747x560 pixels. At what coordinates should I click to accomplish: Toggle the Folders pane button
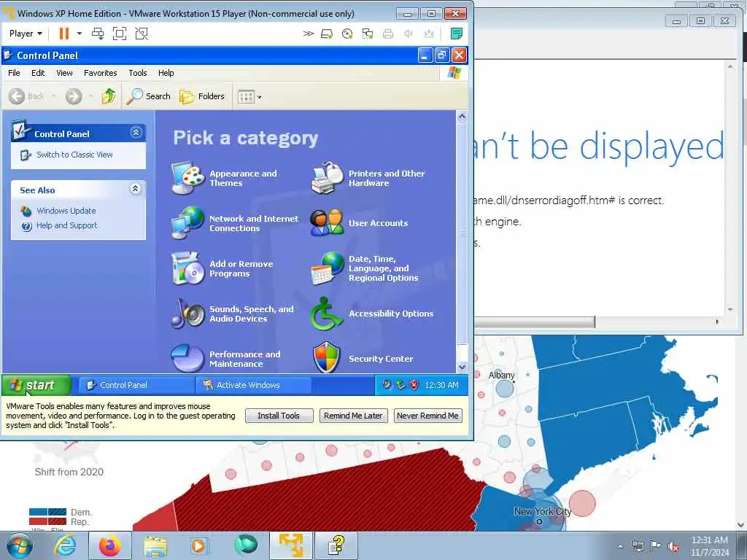coord(201,96)
